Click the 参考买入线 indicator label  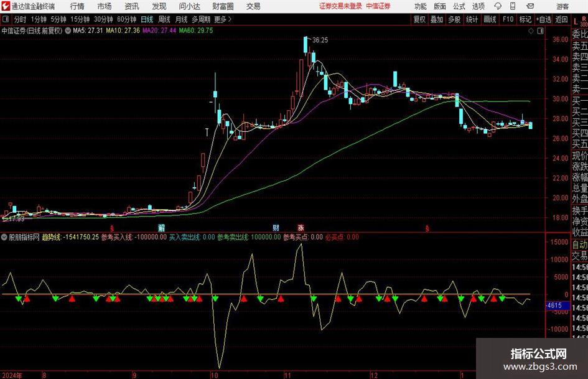(x=134, y=237)
